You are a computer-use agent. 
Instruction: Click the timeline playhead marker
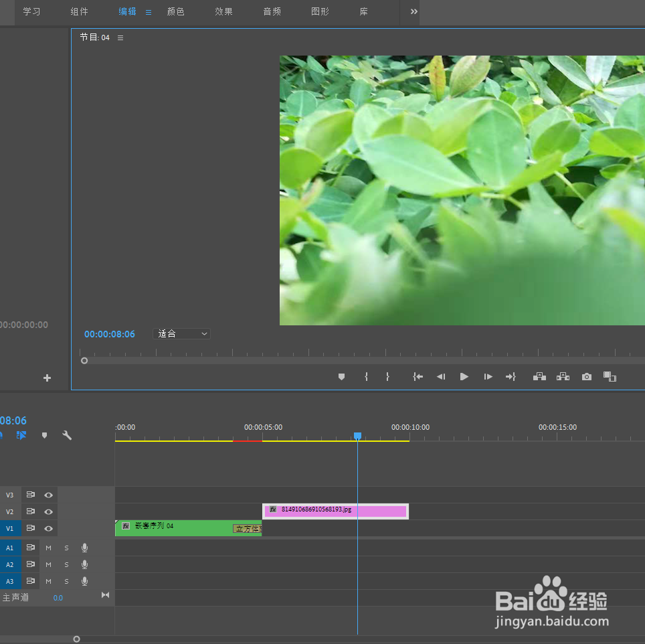pos(357,436)
